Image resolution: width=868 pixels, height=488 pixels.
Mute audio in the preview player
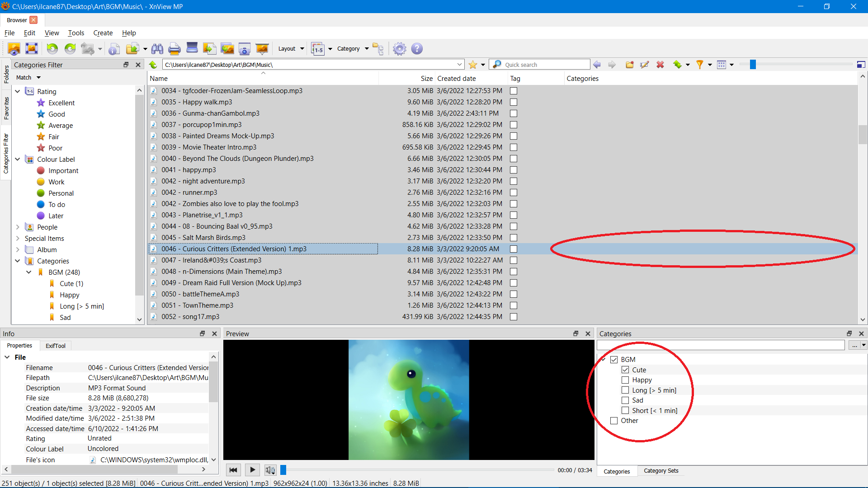click(x=270, y=470)
